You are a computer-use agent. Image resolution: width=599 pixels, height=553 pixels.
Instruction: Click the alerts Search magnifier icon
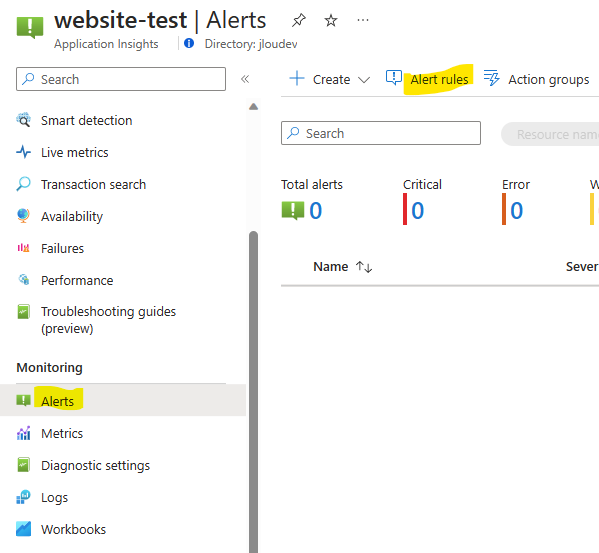[293, 133]
